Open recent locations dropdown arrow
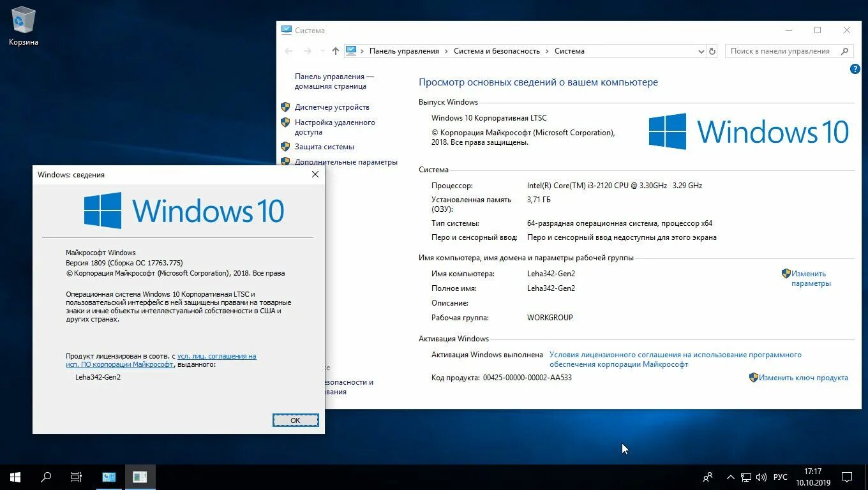The image size is (868, 490). coord(322,51)
